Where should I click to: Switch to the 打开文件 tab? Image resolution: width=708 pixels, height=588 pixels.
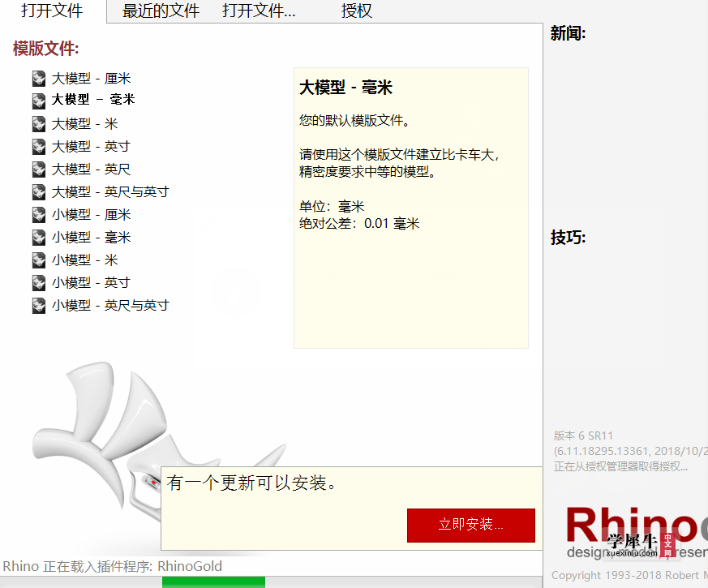[52, 11]
